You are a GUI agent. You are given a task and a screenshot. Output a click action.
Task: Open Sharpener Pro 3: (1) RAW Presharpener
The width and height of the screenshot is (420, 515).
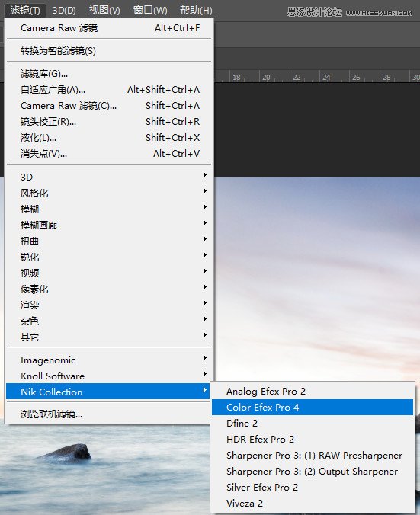click(313, 456)
